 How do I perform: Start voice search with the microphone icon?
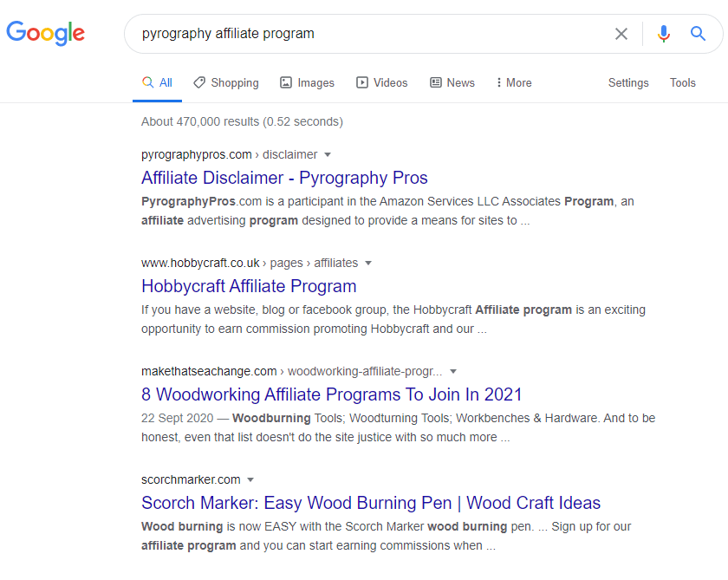tap(664, 34)
